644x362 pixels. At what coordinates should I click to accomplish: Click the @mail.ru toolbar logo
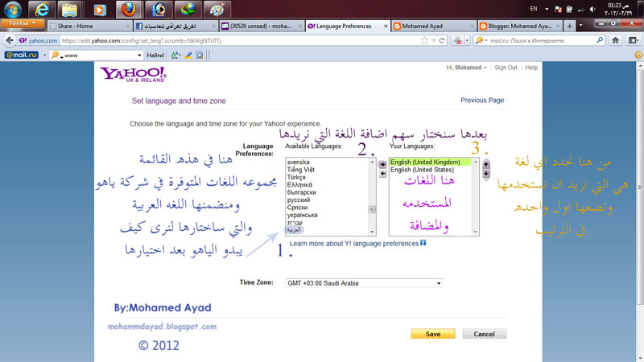22,55
